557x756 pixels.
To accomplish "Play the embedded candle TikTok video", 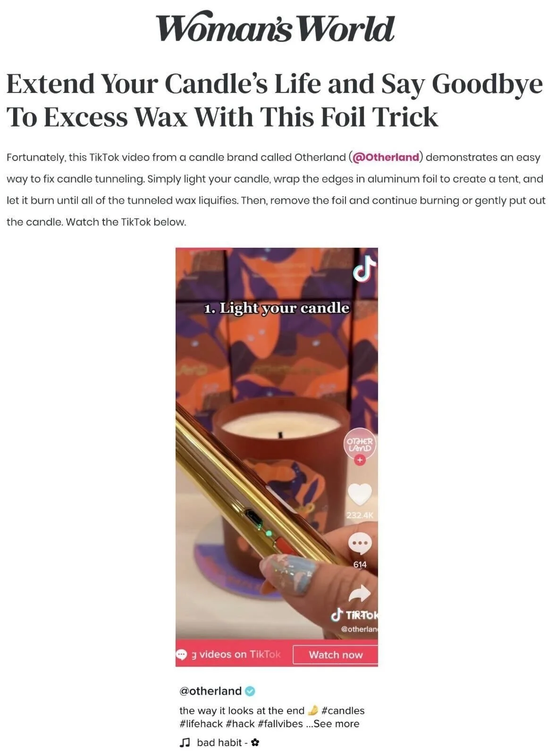I will [x=277, y=444].
